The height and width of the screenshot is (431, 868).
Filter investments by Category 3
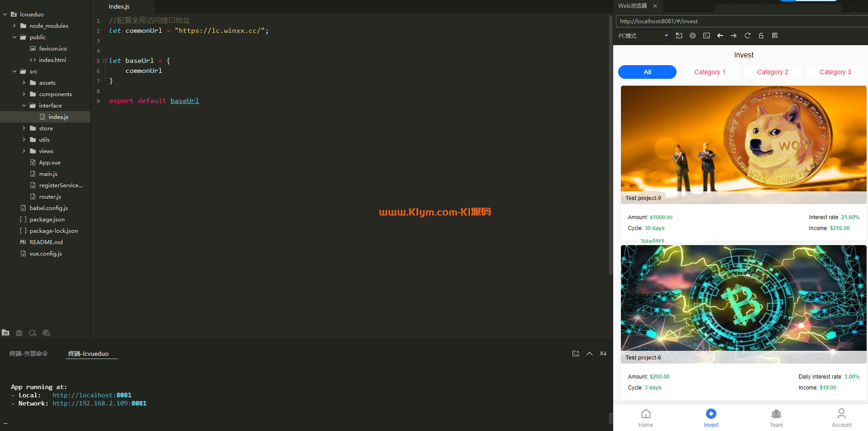[x=835, y=72]
